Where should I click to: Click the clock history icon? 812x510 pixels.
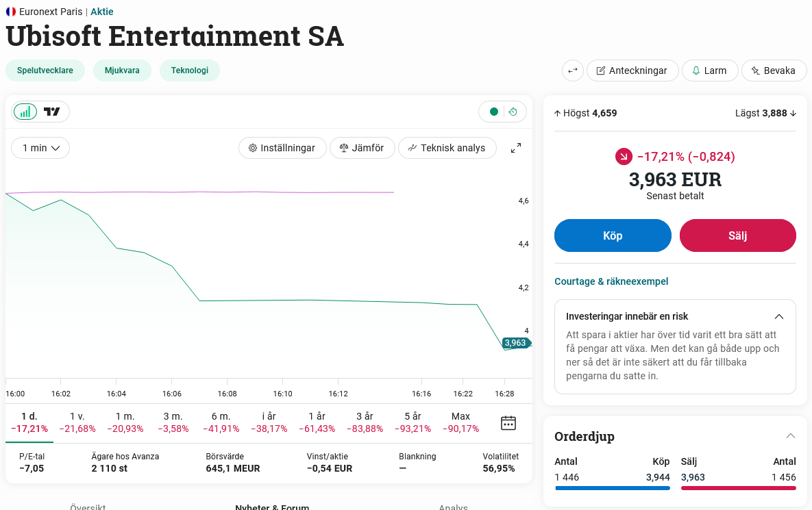(x=513, y=112)
